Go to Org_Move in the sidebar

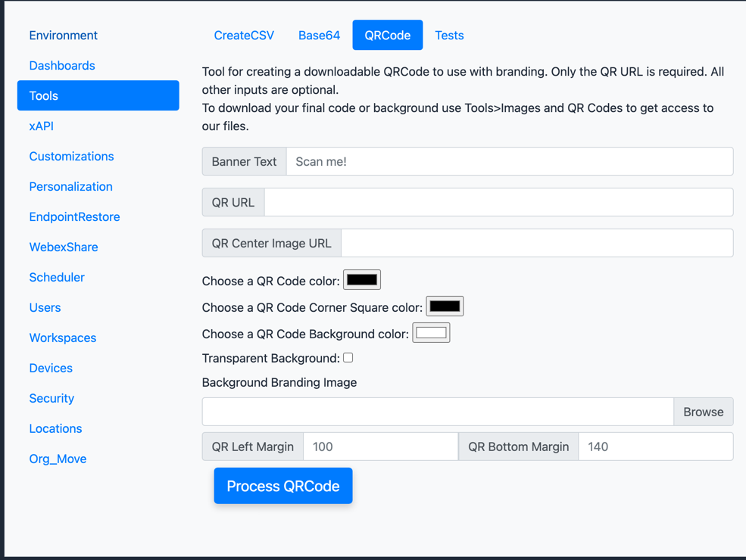click(x=58, y=459)
